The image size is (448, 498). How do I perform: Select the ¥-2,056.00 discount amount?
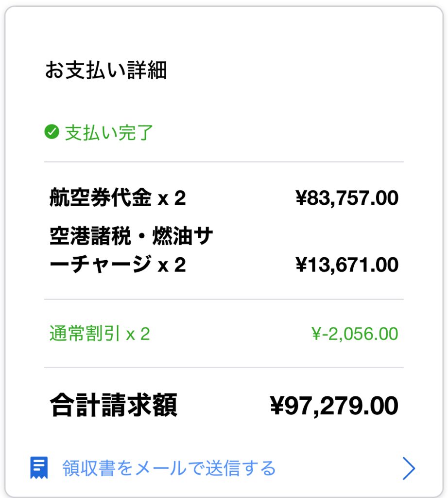[x=354, y=334]
